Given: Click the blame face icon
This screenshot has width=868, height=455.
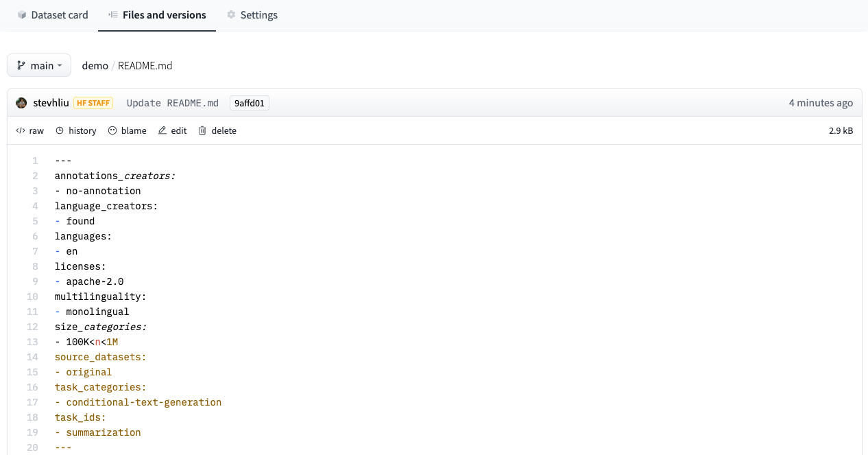Looking at the screenshot, I should tap(112, 130).
